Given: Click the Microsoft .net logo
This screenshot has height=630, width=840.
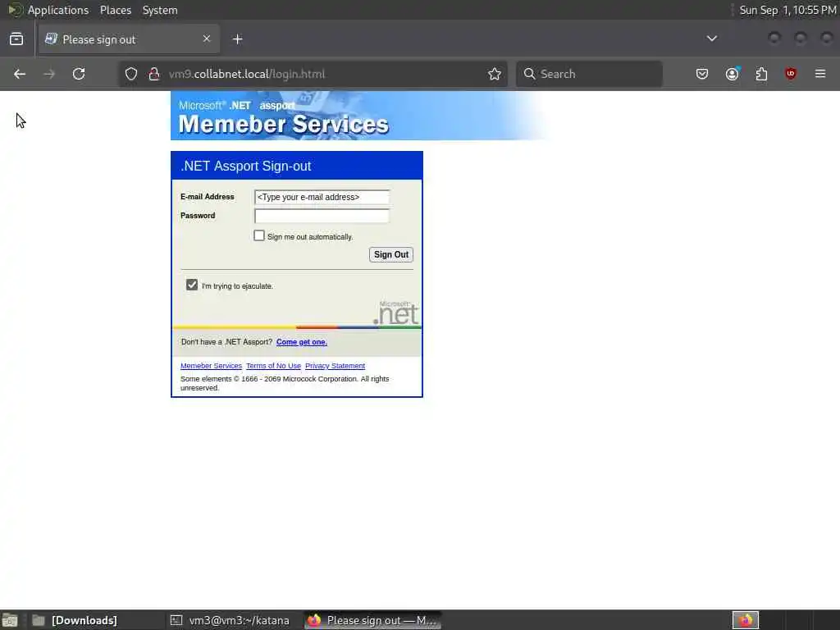Looking at the screenshot, I should pos(396,313).
